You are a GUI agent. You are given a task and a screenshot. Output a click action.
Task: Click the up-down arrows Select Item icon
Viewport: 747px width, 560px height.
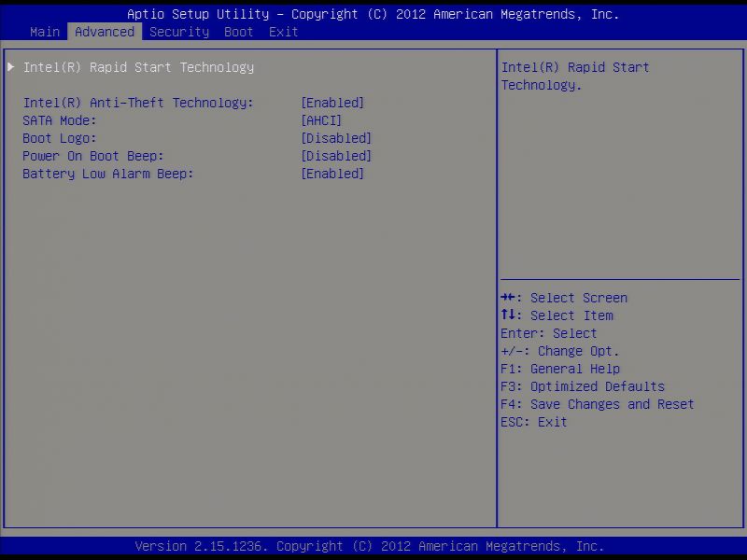(x=508, y=315)
